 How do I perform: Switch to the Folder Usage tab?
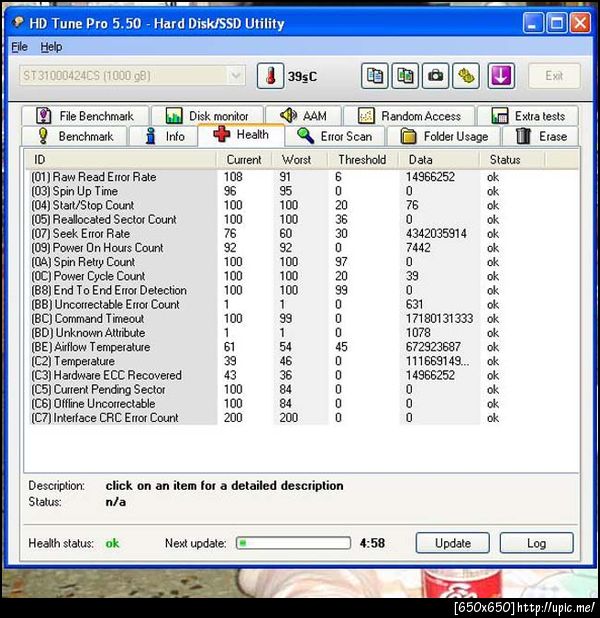444,136
